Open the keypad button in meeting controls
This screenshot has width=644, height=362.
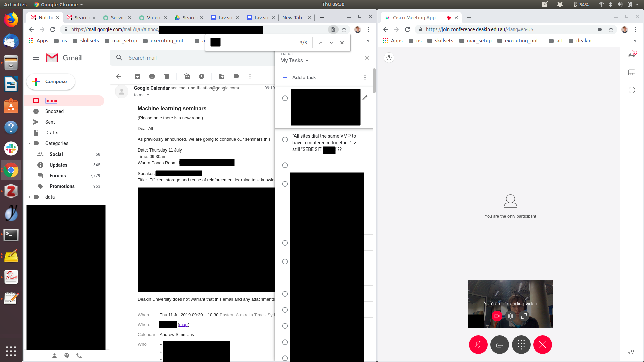[521, 345]
